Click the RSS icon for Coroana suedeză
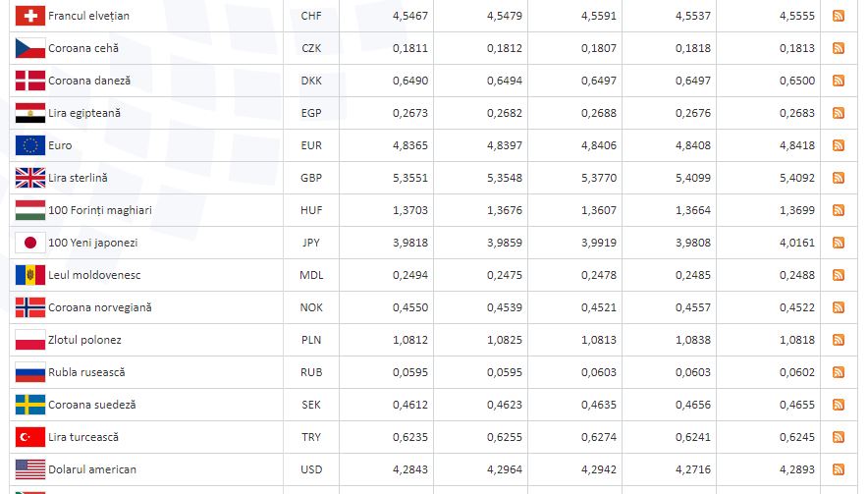The width and height of the screenshot is (868, 494). 839,405
